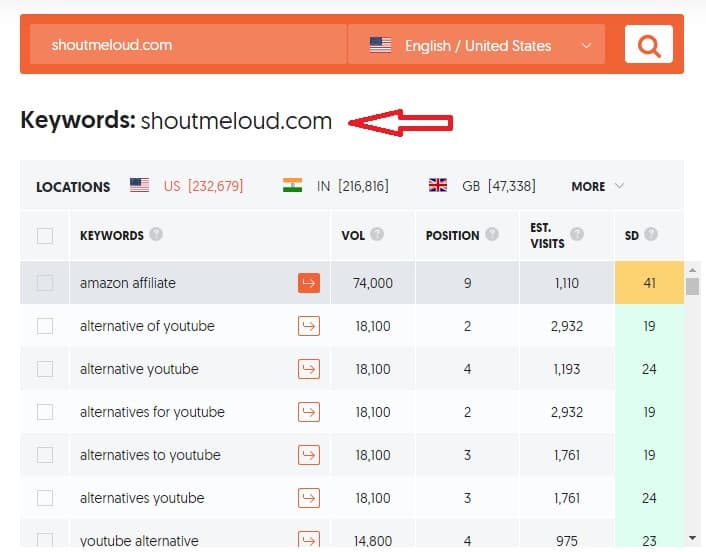Open export arrow for alternative youtube row
The width and height of the screenshot is (706, 552).
[309, 369]
